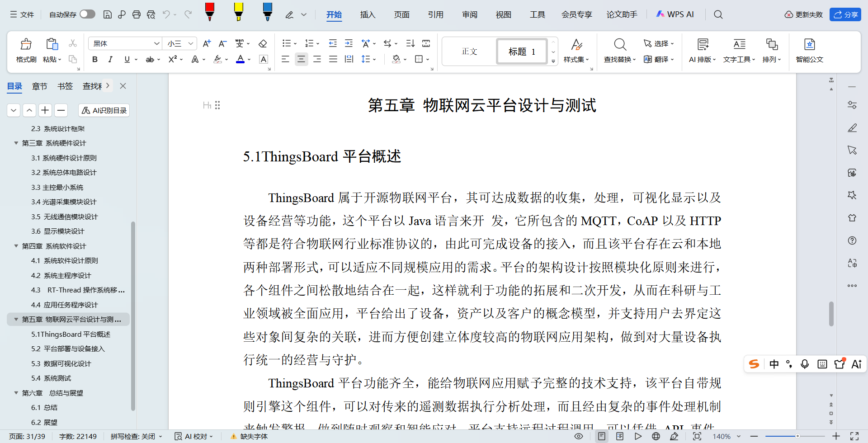The width and height of the screenshot is (868, 443).
Task: Close the navigation pane with the X
Action: coord(123,86)
